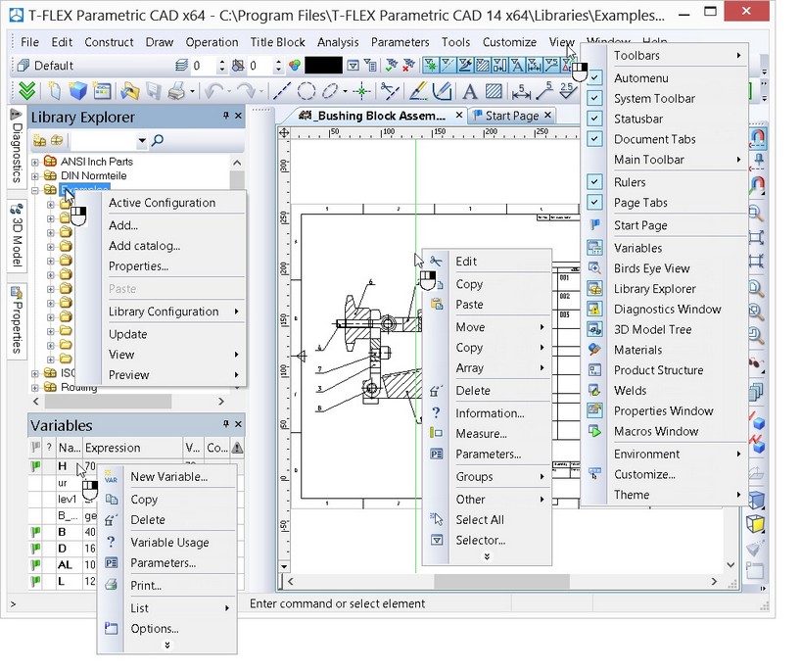Open a document with the folder icon
The width and height of the screenshot is (801, 672).
[130, 91]
